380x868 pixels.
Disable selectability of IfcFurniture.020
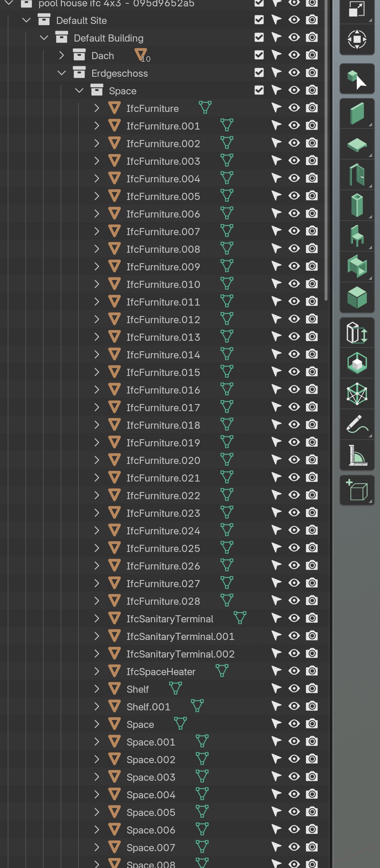click(276, 460)
